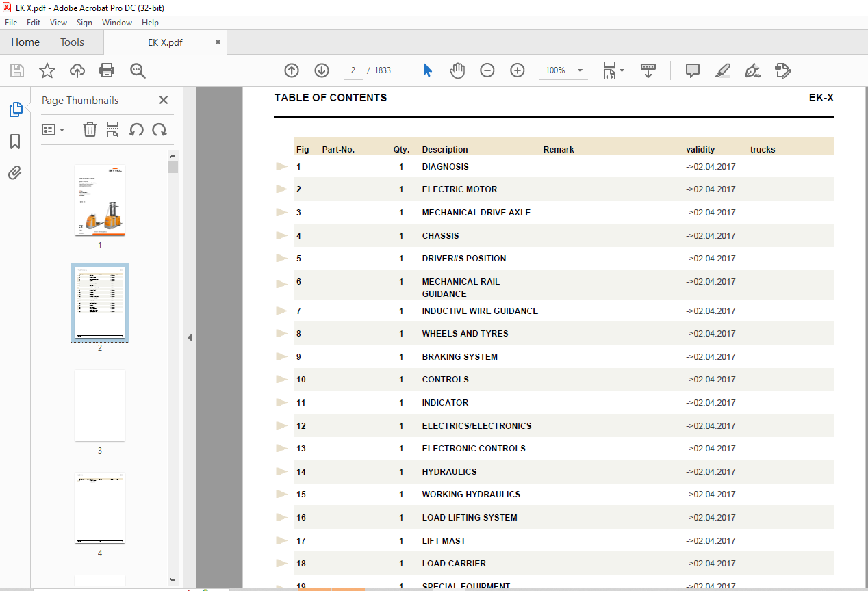Collapse the navigation pane with arrow
The height and width of the screenshot is (591, 868).
(190, 337)
